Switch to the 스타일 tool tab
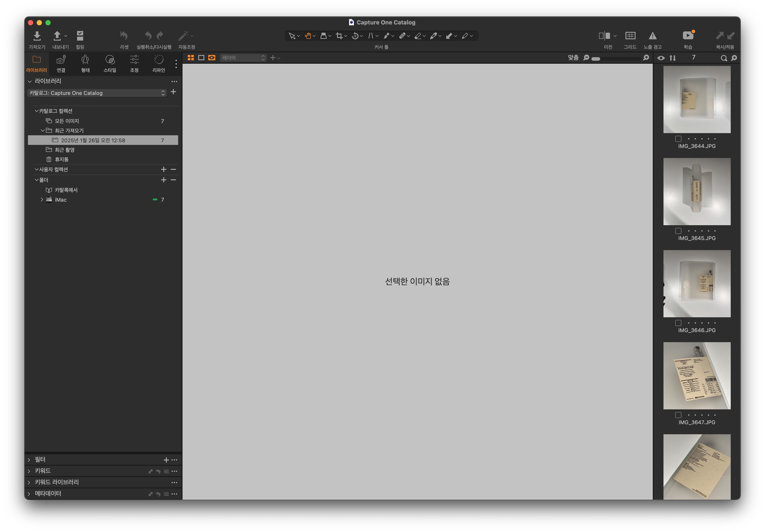The height and width of the screenshot is (532, 765). (110, 63)
